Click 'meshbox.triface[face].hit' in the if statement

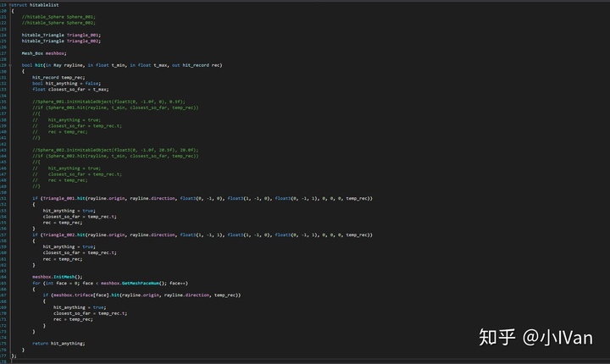[x=86, y=295]
